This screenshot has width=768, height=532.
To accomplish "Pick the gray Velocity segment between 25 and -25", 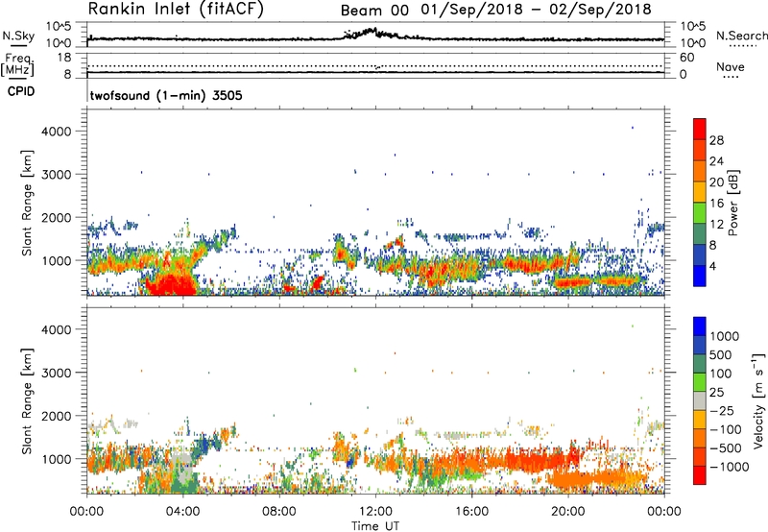I will pos(700,400).
